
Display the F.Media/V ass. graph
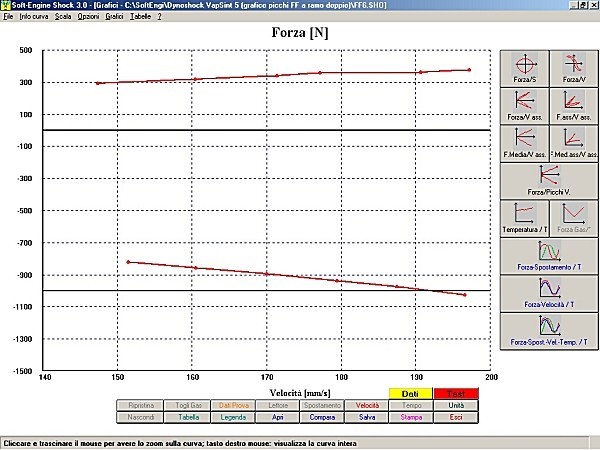tap(523, 143)
